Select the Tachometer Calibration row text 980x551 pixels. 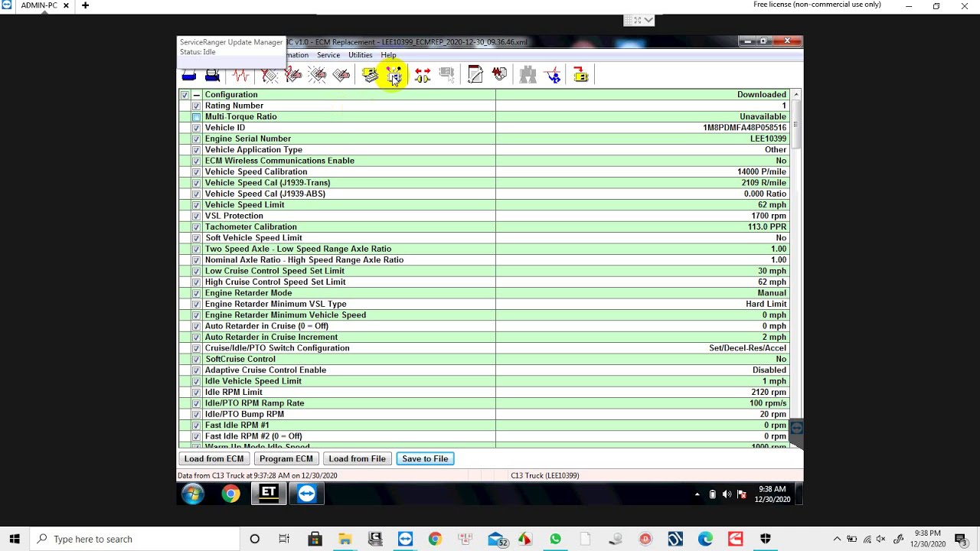[x=250, y=227]
